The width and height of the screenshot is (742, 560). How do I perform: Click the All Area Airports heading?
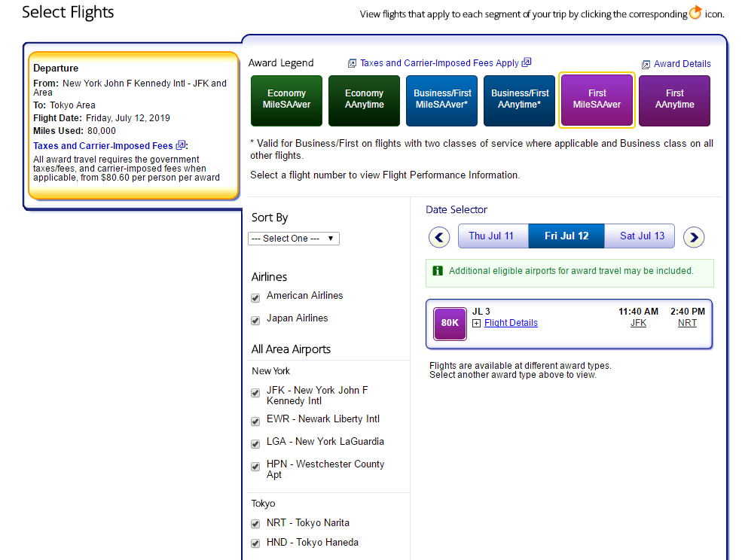(291, 349)
